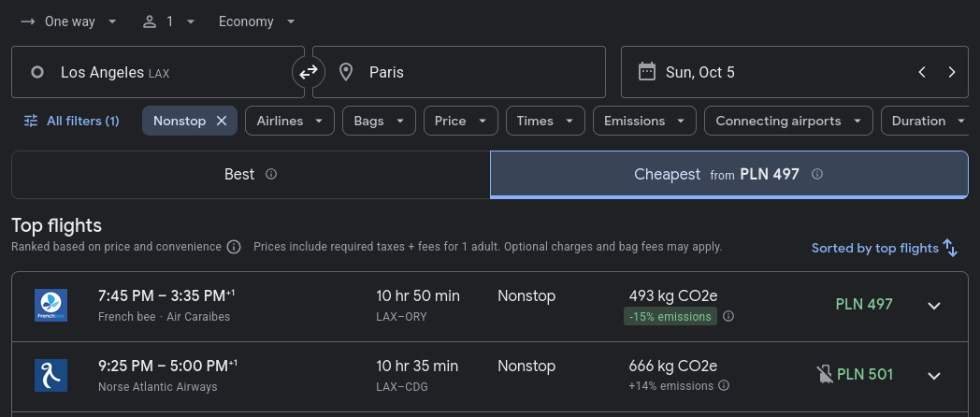Screen dimensions: 980x417
Task: Switch to the Best tab
Action: point(251,175)
